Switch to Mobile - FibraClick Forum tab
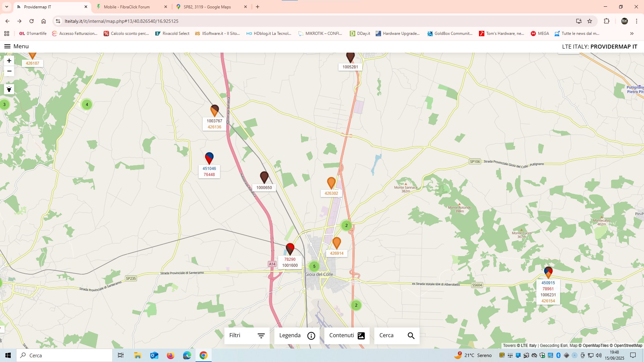644x362 pixels. [x=127, y=7]
